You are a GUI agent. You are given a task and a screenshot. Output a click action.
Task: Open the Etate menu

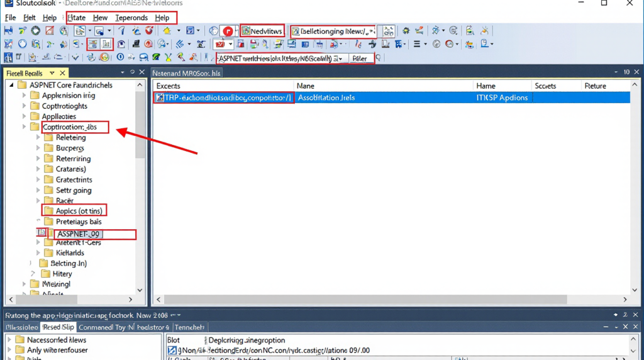click(x=76, y=18)
